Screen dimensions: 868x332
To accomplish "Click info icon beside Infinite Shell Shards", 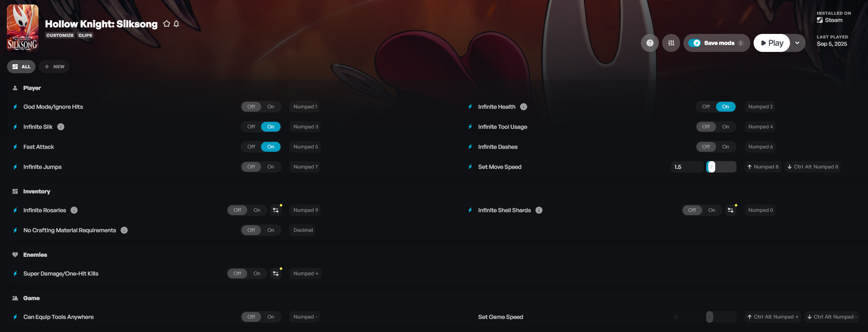I will (x=539, y=210).
